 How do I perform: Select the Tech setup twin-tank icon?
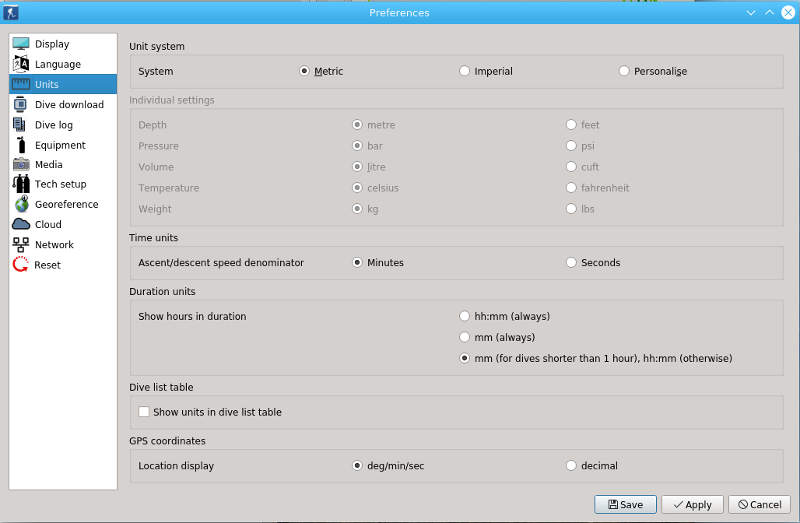(x=21, y=184)
